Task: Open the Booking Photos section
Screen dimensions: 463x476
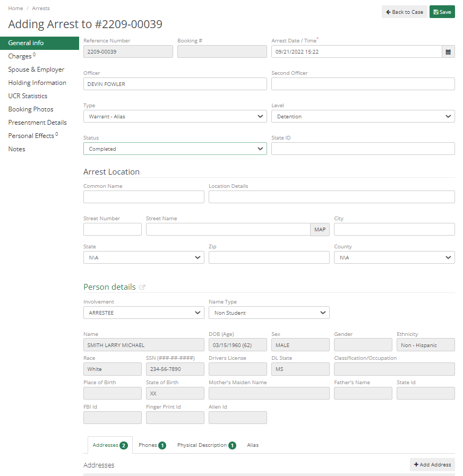Action: (x=29, y=109)
